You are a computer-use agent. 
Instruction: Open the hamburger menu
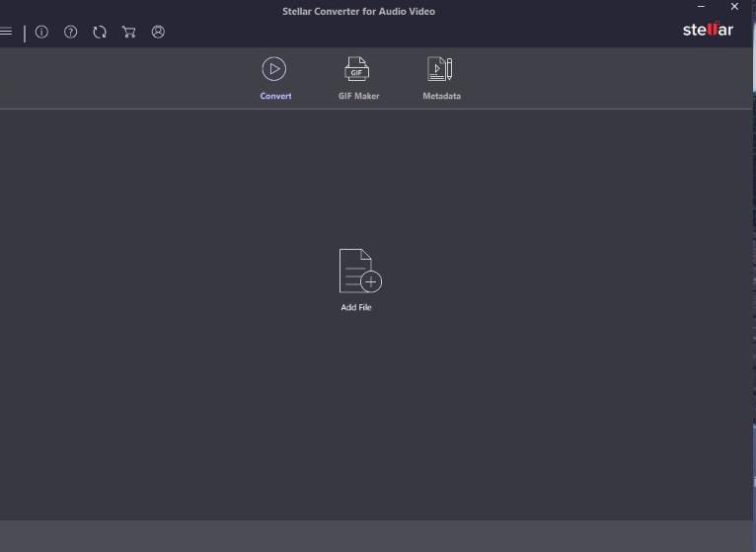tap(6, 32)
